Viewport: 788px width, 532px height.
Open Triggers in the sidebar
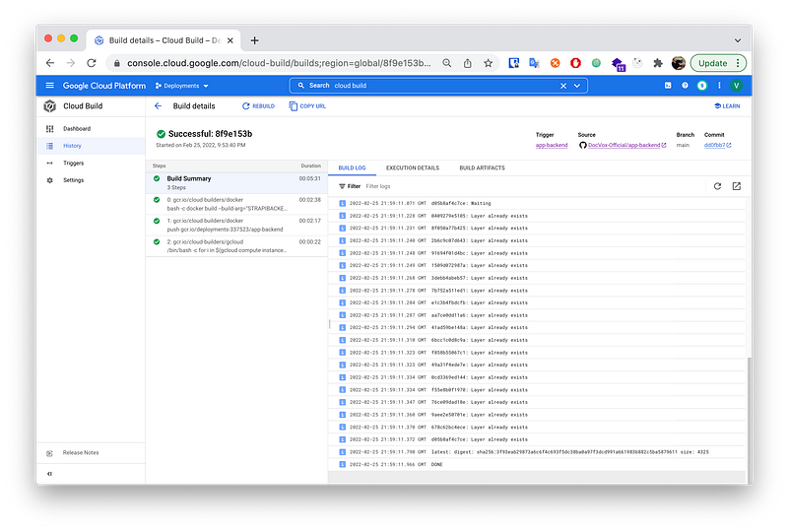tap(91, 163)
